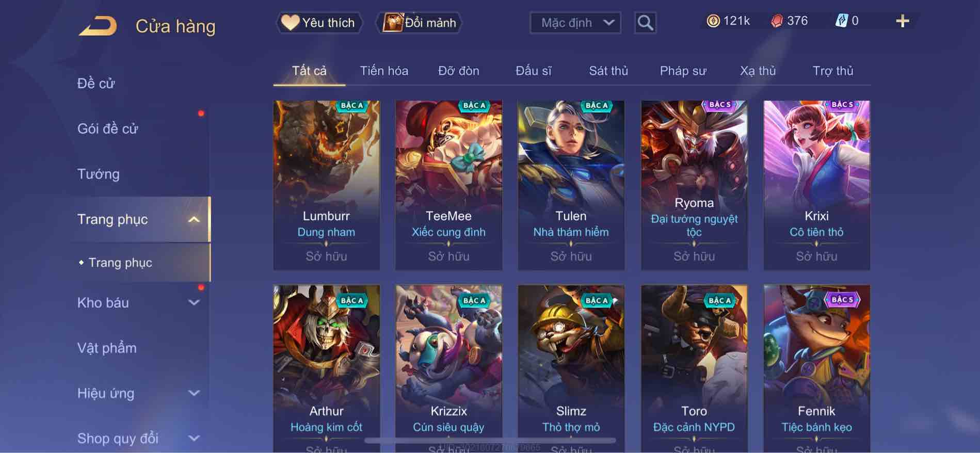
Task: Tap the plus icon to add currency
Action: click(x=902, y=21)
